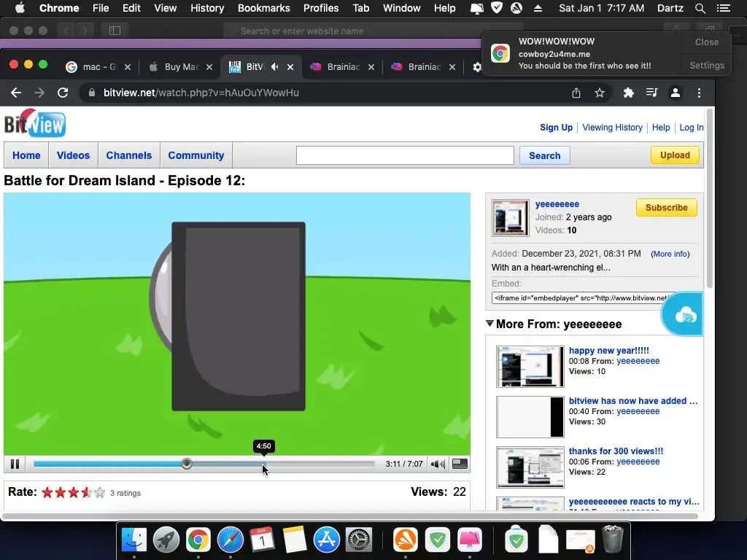Screen dimensions: 747x560
Task: Click the video seek bar handle
Action: 187,463
